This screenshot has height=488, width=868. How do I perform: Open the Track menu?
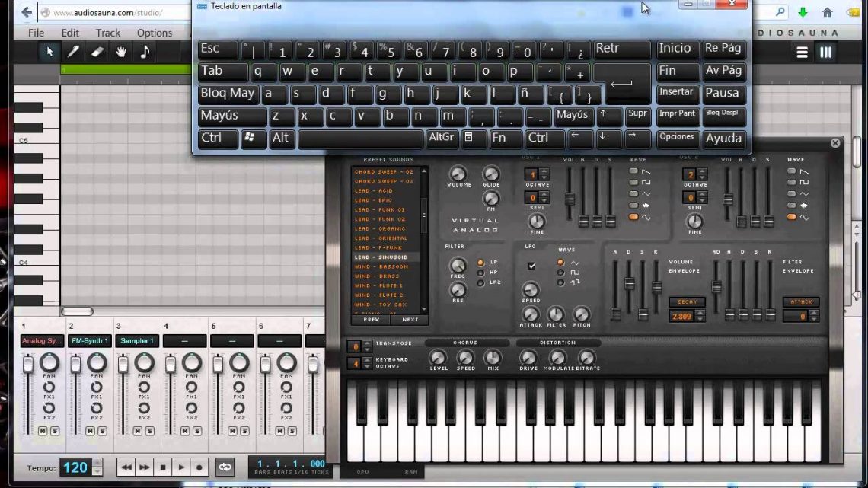107,33
